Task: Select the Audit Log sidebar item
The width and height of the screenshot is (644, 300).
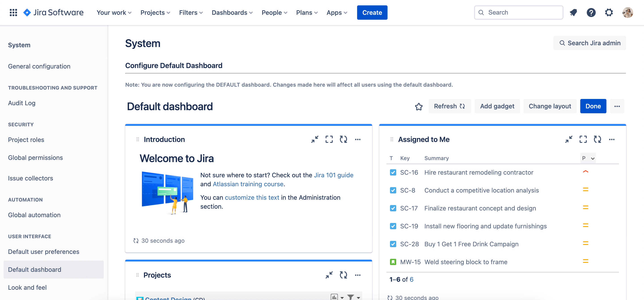Action: [x=22, y=103]
